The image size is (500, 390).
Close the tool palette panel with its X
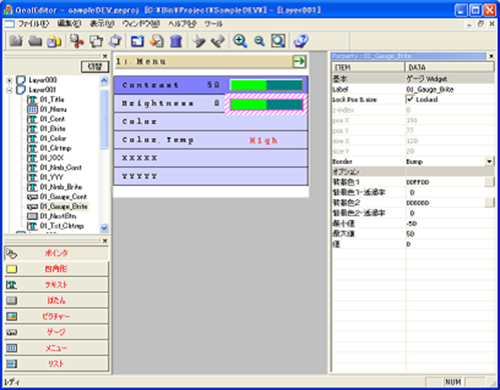105,241
